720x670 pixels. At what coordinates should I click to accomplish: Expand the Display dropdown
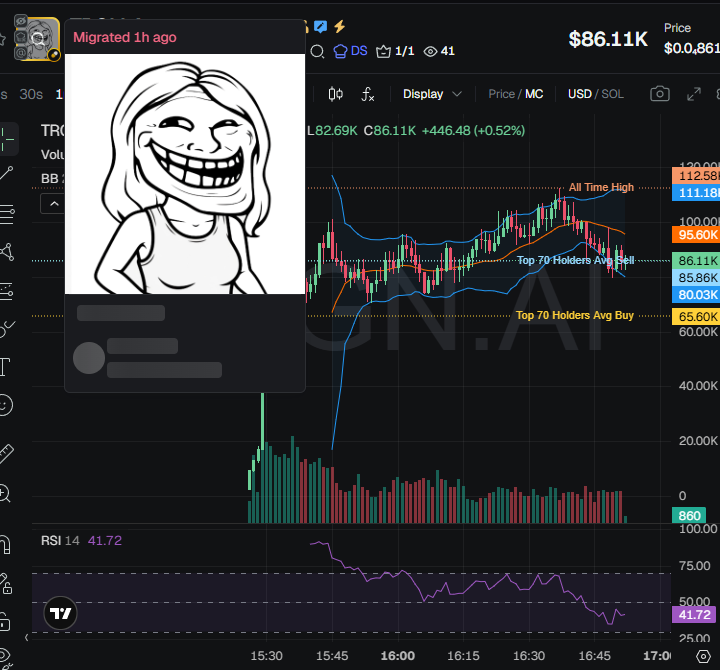click(x=432, y=94)
